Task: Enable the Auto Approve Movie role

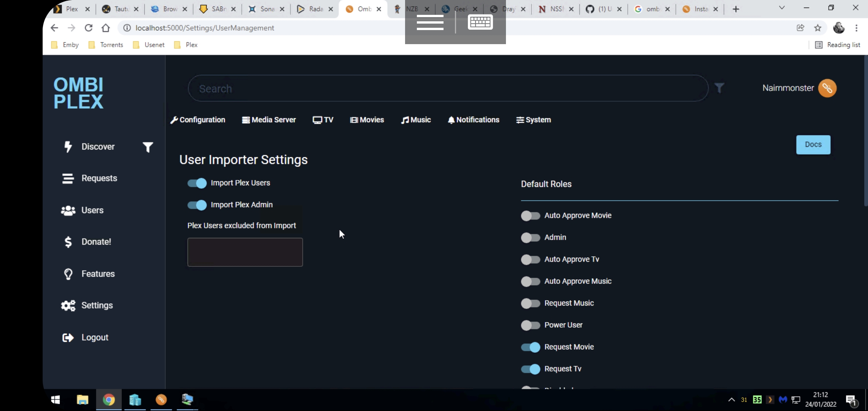Action: coord(531,215)
